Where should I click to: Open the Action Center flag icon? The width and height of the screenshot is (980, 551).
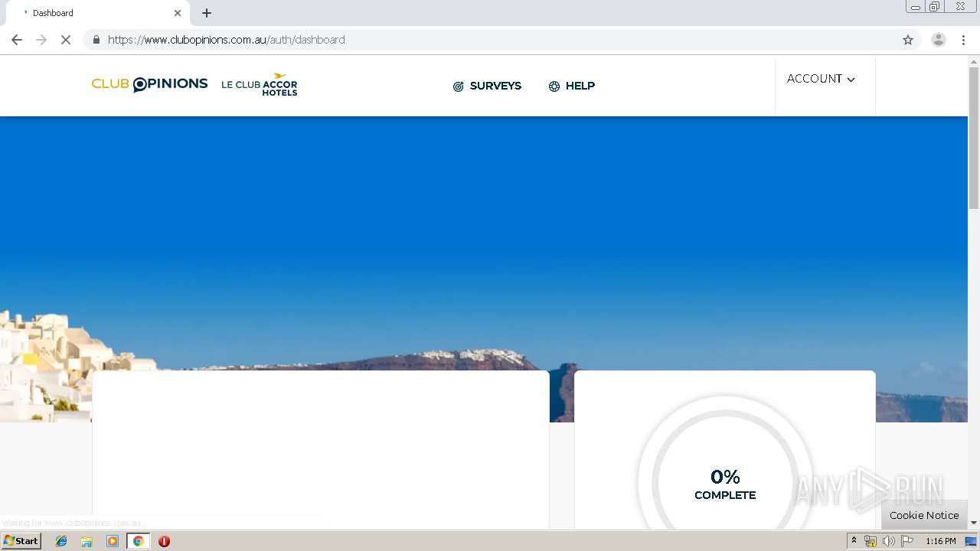[907, 541]
